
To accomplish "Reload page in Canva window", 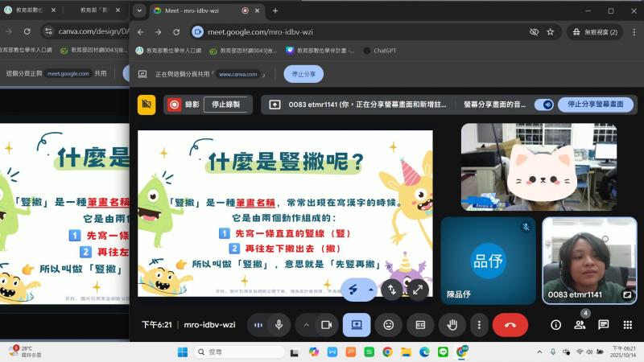I will click(x=27, y=31).
